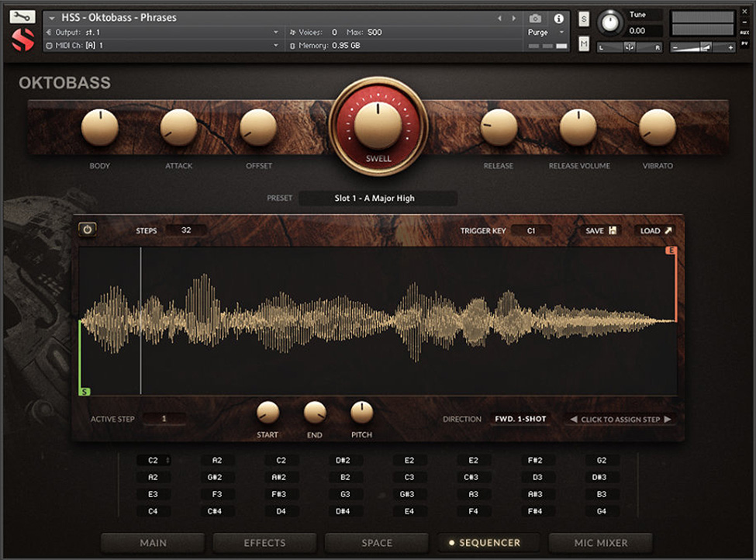Image resolution: width=756 pixels, height=560 pixels.
Task: Select the G4 step note
Action: click(601, 511)
